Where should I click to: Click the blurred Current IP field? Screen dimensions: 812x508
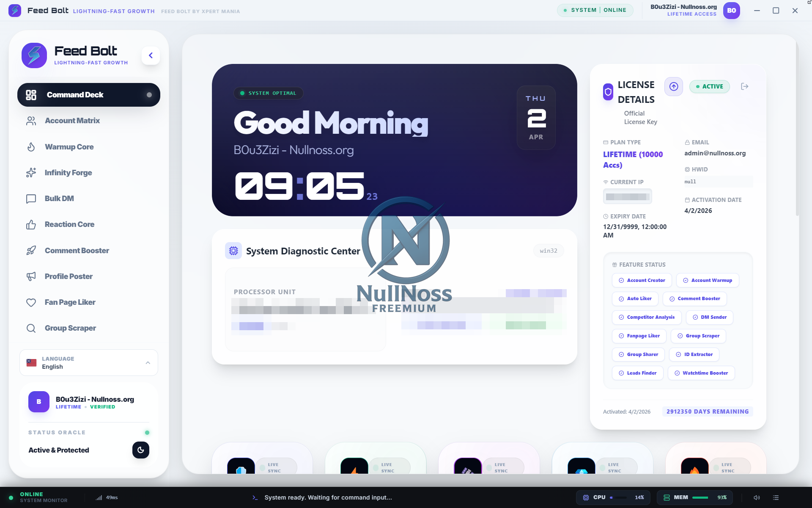click(627, 196)
